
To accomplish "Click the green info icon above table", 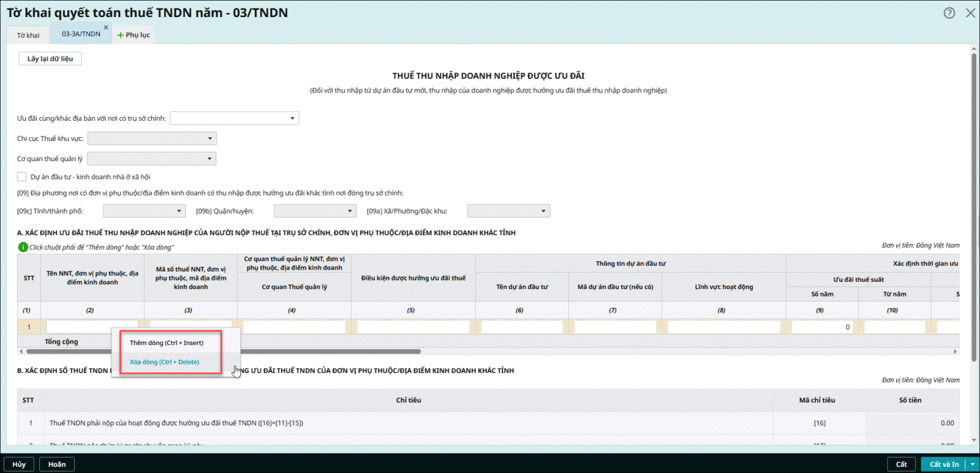I will [23, 248].
